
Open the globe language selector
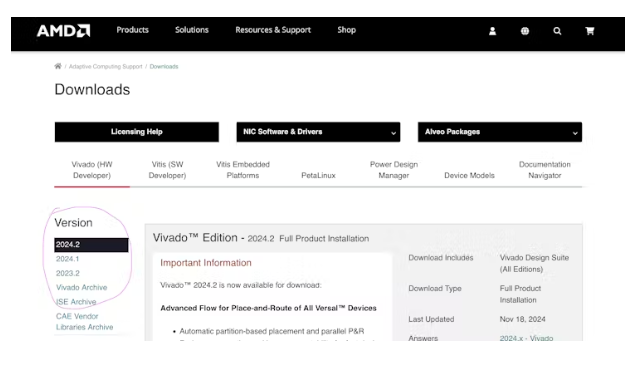tap(525, 31)
